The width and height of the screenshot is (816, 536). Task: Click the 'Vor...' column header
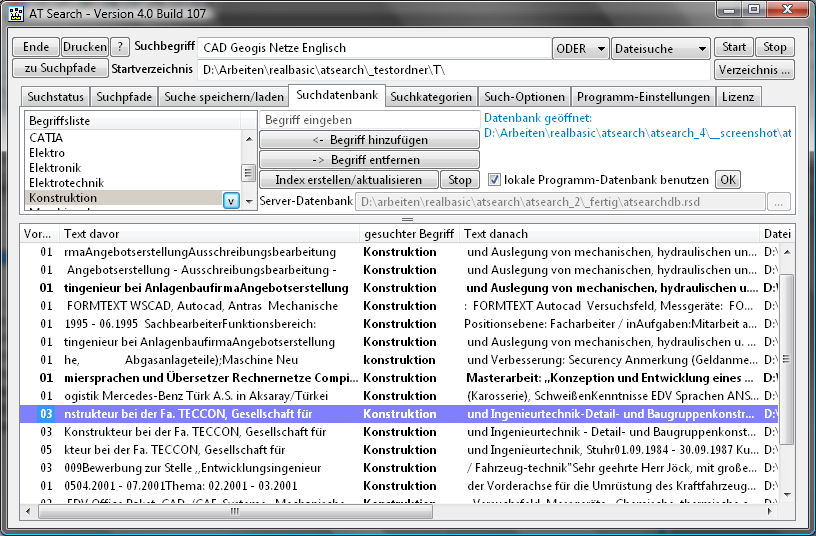click(40, 234)
